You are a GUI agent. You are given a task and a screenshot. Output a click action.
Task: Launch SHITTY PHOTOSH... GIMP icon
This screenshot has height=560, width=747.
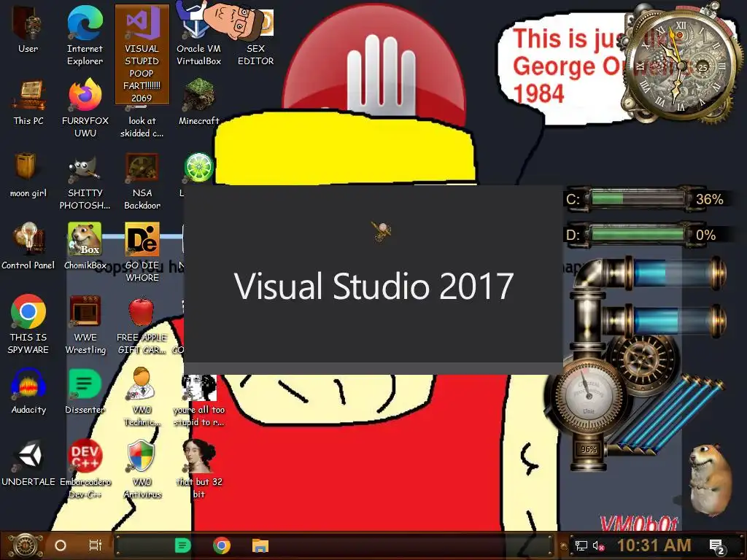[85, 180]
